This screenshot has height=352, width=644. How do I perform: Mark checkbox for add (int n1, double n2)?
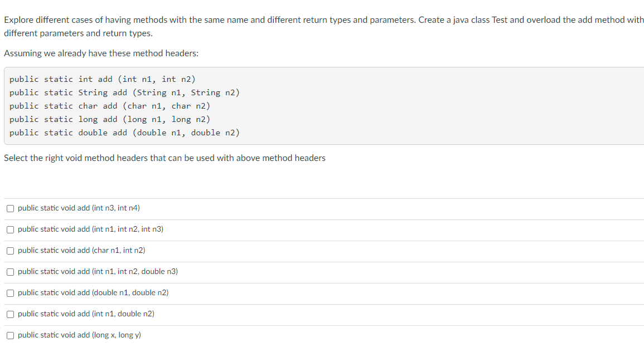point(10,314)
